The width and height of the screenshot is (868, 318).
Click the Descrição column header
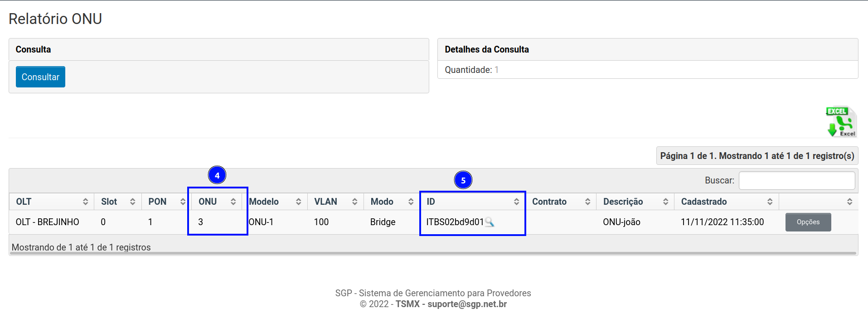623,202
